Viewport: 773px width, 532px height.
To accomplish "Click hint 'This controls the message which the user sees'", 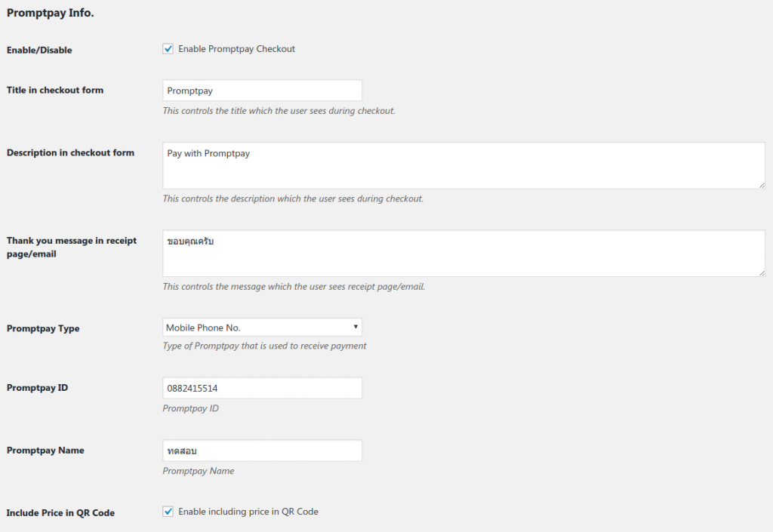I will (294, 286).
